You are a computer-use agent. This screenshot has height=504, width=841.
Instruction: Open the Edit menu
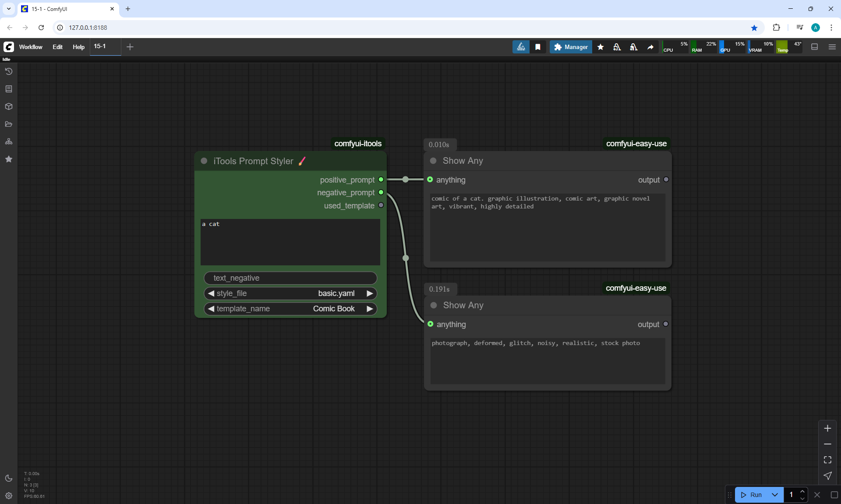(x=57, y=47)
